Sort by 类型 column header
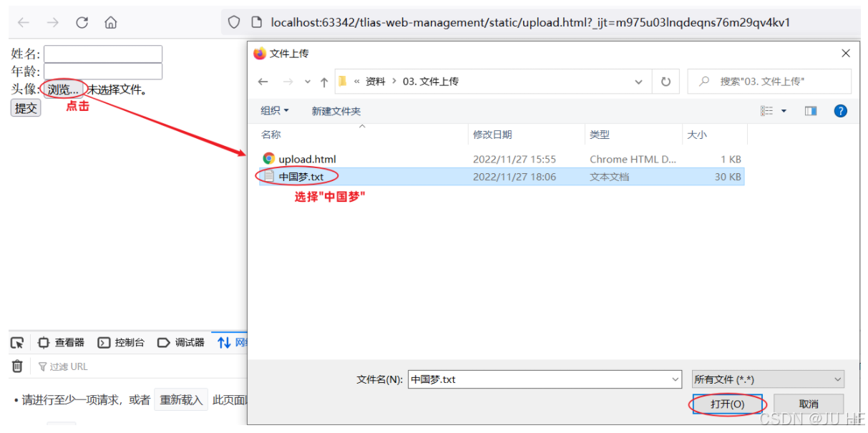868x433 pixels. click(634, 135)
